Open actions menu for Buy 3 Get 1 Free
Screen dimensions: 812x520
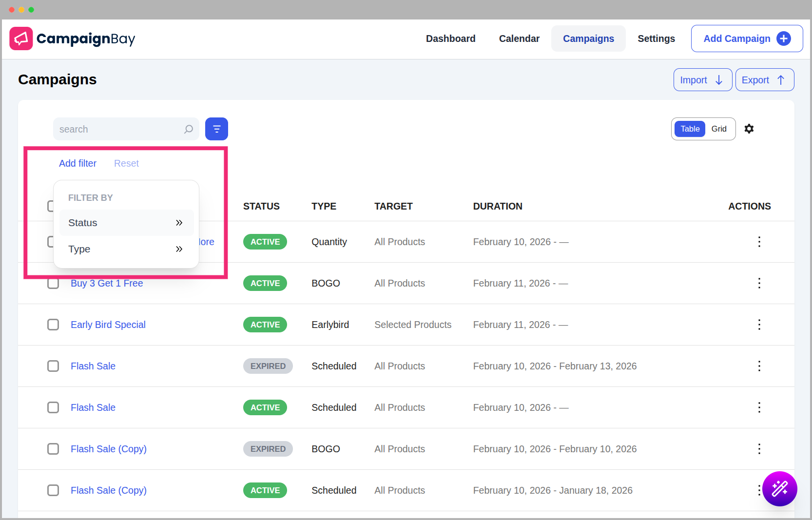tap(759, 283)
